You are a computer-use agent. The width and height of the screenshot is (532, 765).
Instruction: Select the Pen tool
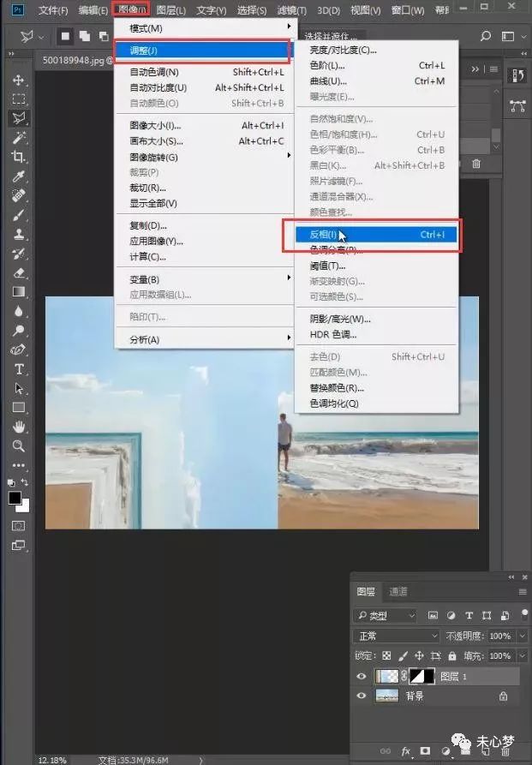(x=19, y=350)
